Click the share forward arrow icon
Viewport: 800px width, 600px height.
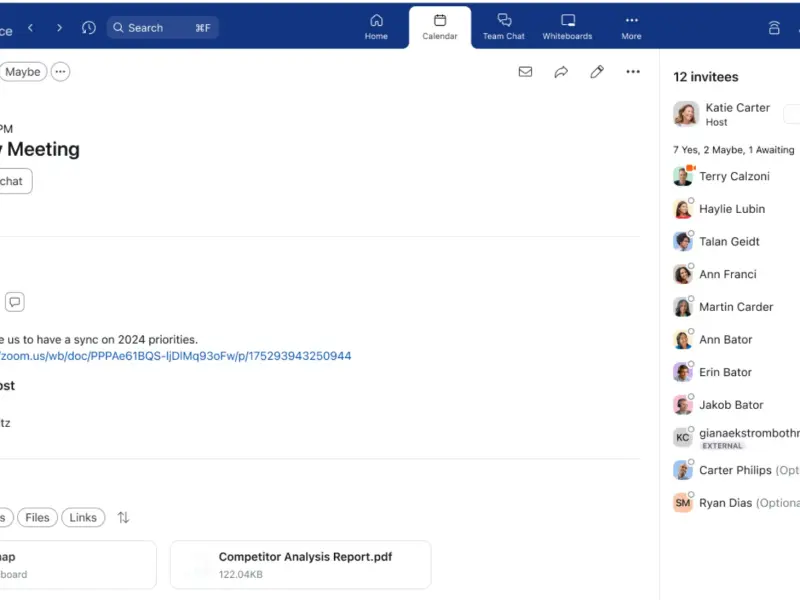click(x=561, y=71)
